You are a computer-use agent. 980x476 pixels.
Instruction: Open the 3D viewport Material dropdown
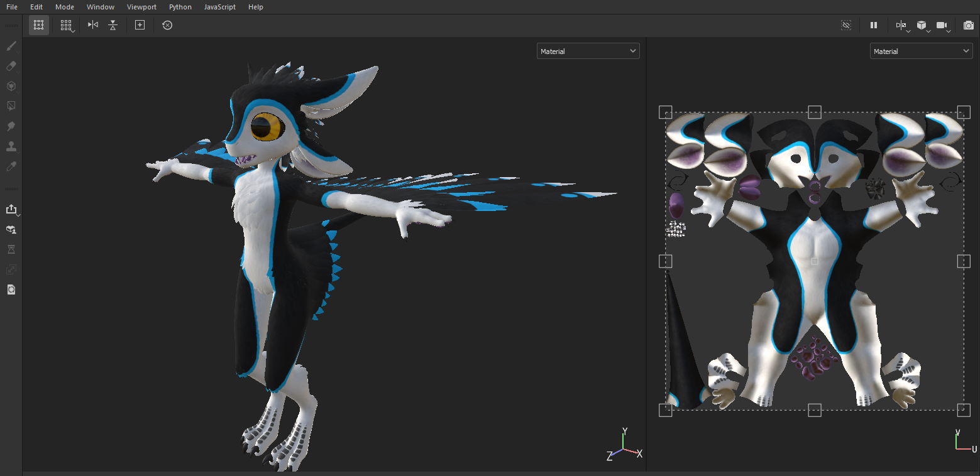588,51
